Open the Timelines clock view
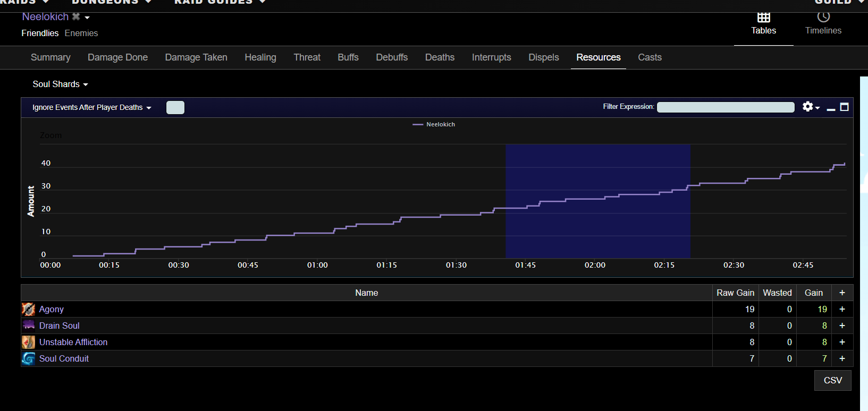Image resolution: width=868 pixels, height=411 pixels. (x=823, y=18)
